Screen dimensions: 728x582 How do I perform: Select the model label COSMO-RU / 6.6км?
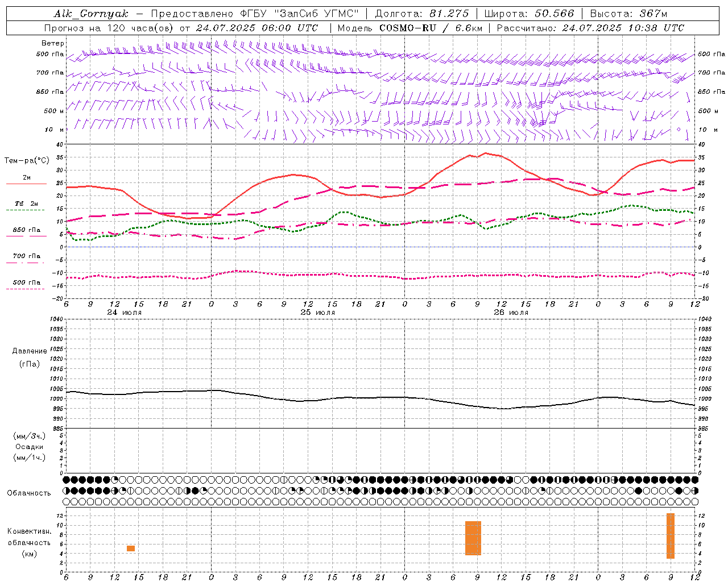click(431, 28)
